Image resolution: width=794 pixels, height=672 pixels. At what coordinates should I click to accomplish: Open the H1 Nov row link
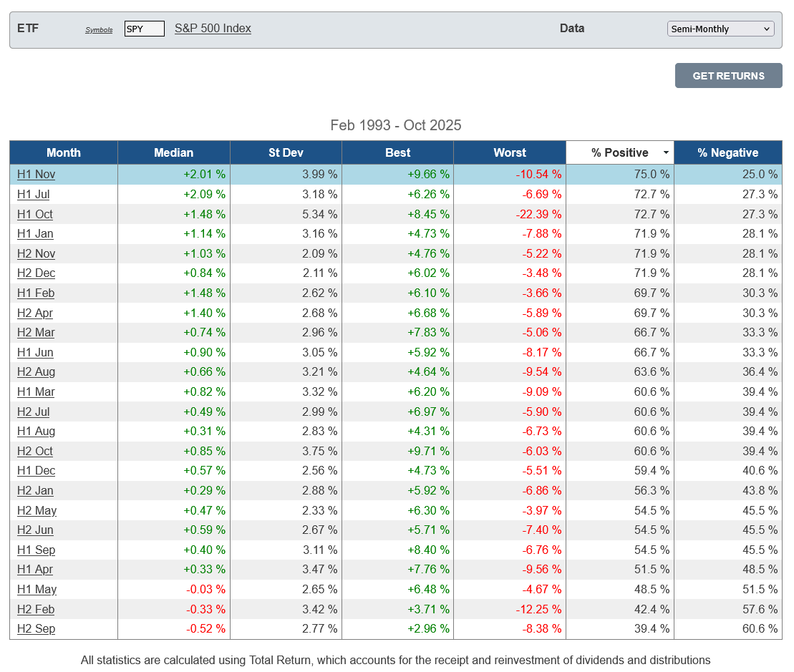click(x=36, y=175)
